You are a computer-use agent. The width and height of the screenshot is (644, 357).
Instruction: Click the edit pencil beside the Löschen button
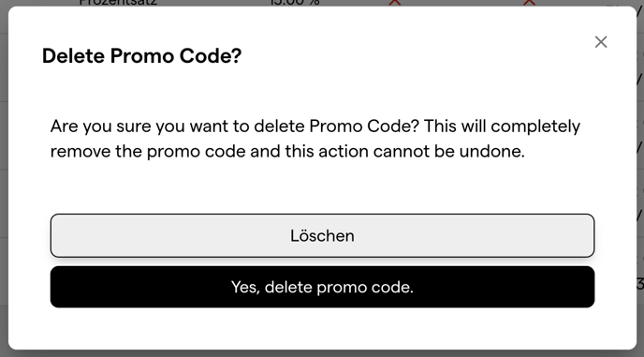(640, 215)
